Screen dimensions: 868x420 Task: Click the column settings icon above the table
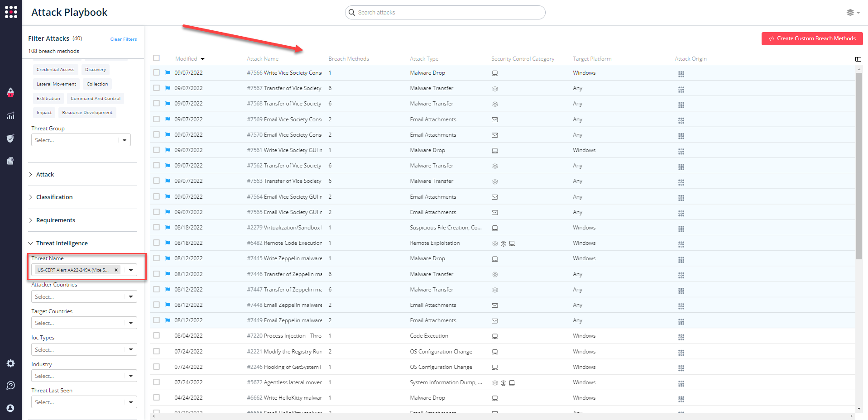coord(858,59)
